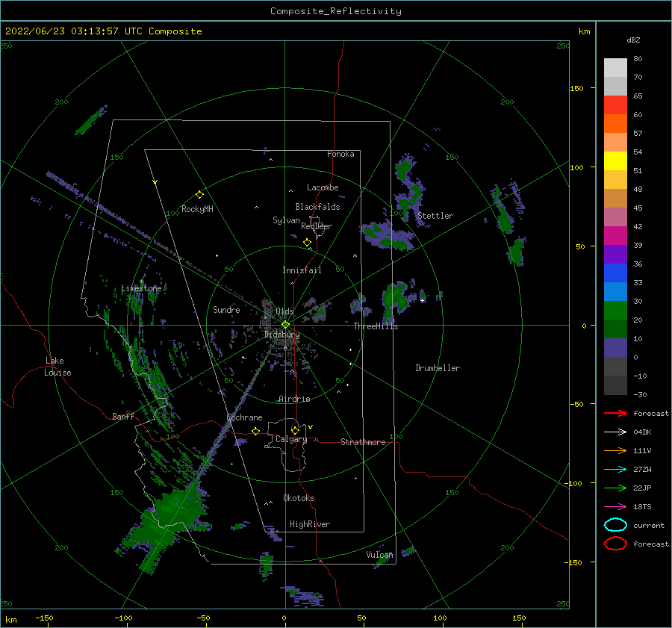Click the Strathmore town label
Image resolution: width=672 pixels, height=628 pixels.
point(363,442)
